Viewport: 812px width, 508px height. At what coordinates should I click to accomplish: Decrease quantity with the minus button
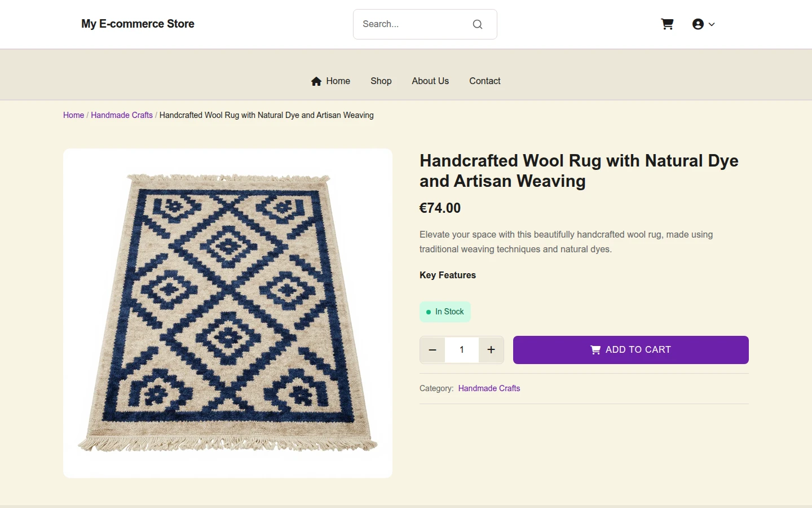click(433, 350)
